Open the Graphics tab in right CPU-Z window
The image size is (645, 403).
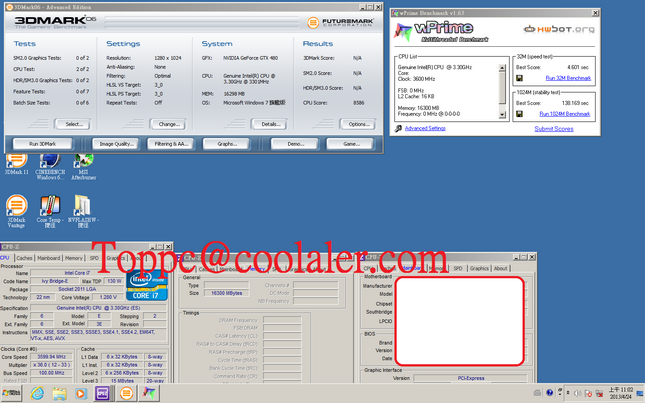pyautogui.click(x=479, y=268)
